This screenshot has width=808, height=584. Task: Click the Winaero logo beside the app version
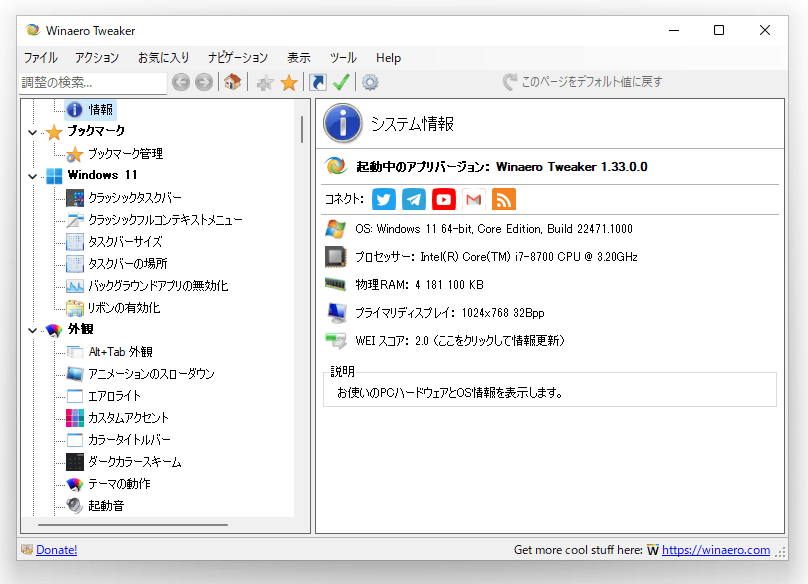pos(336,166)
